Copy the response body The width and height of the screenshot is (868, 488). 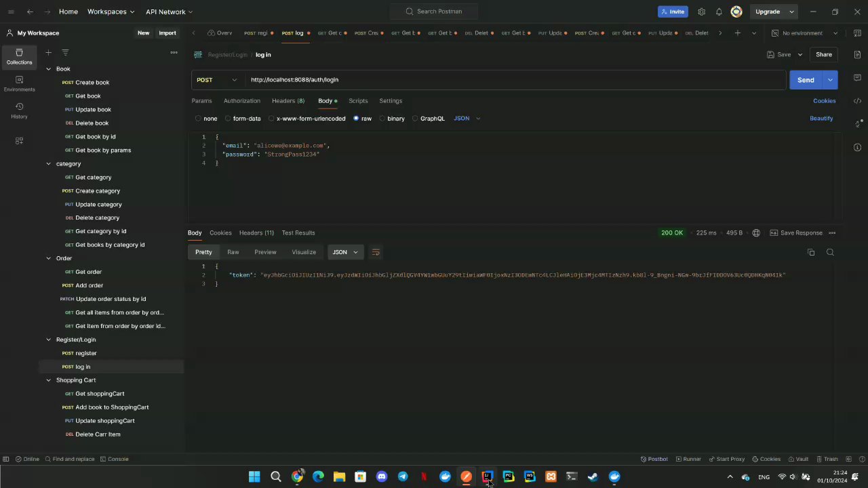point(811,252)
